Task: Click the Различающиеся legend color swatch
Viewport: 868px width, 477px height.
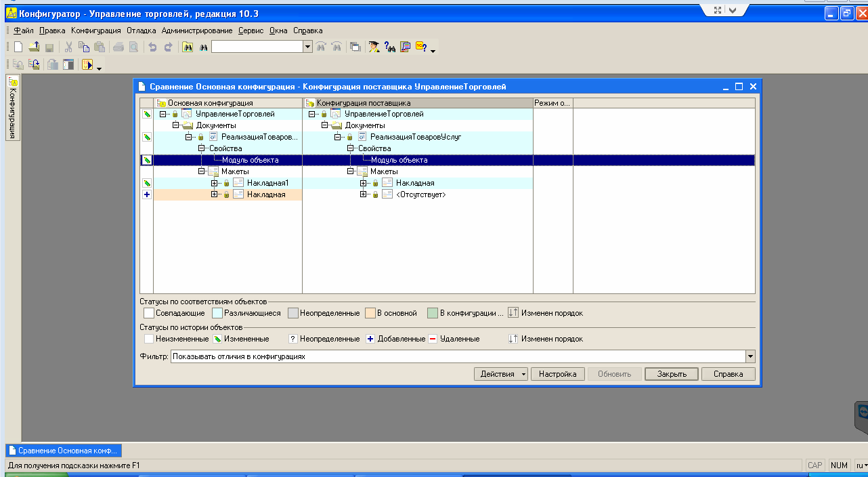Action: pos(217,313)
